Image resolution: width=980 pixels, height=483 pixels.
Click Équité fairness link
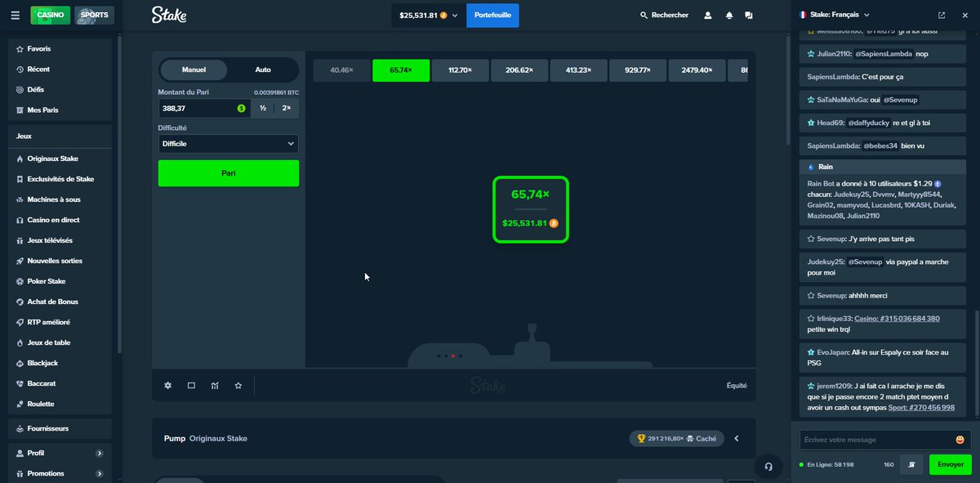[737, 386]
